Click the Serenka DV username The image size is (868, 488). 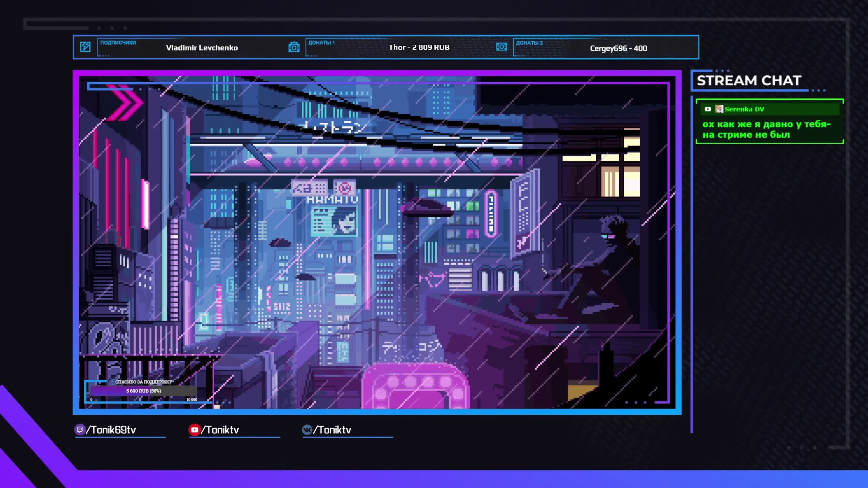click(744, 109)
